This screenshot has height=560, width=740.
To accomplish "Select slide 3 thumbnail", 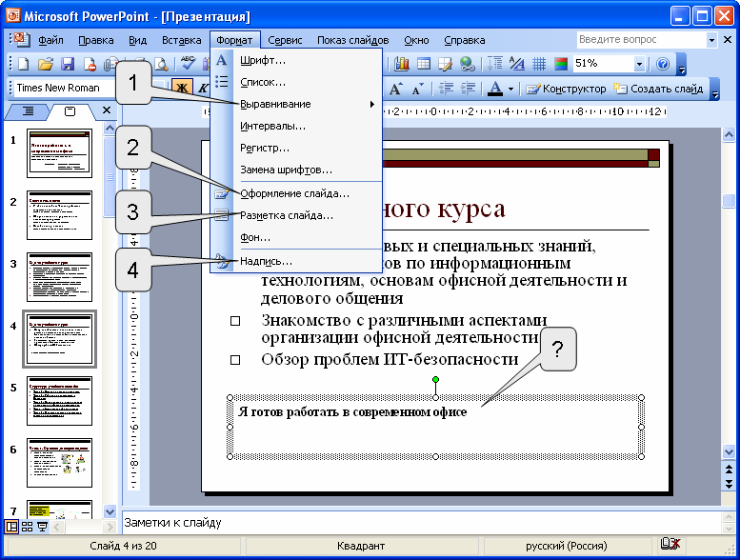I will 59,277.
